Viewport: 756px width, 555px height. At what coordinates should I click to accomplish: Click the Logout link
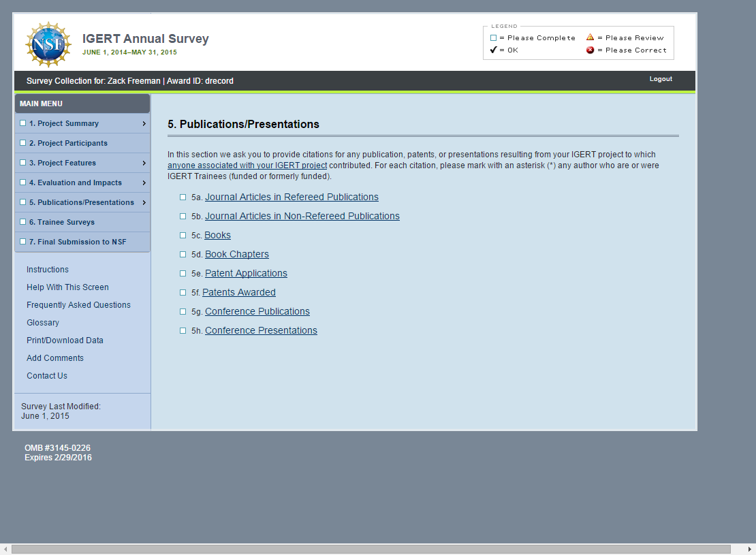click(661, 79)
